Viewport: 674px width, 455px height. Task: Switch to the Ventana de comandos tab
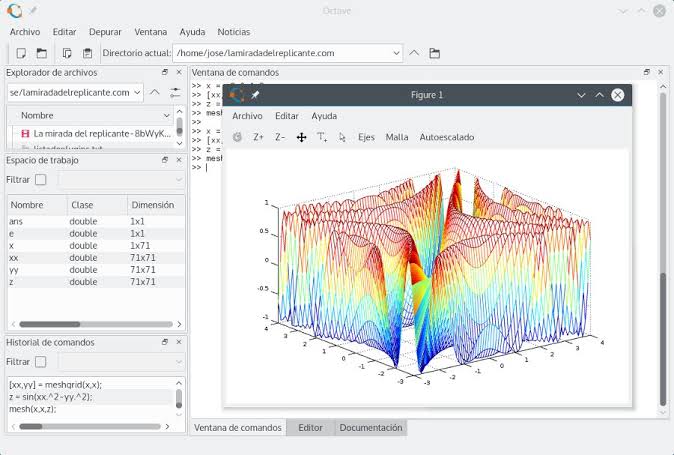238,428
